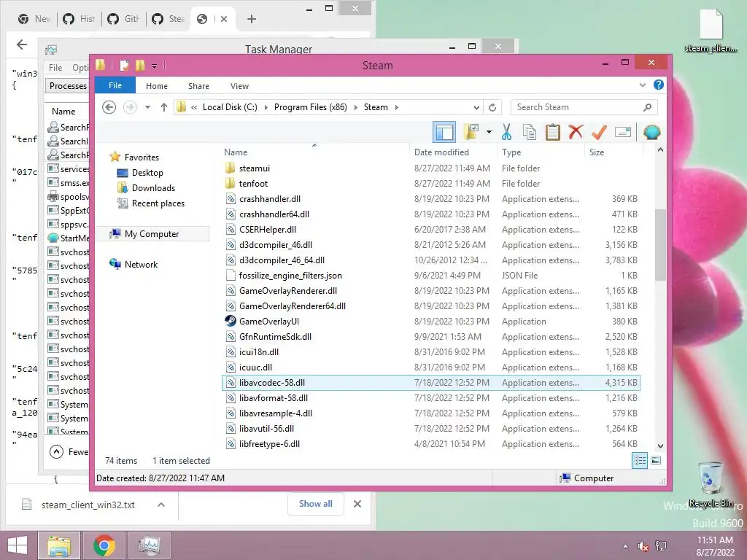Select My Computer in navigation pane
The image size is (747, 560).
point(152,234)
